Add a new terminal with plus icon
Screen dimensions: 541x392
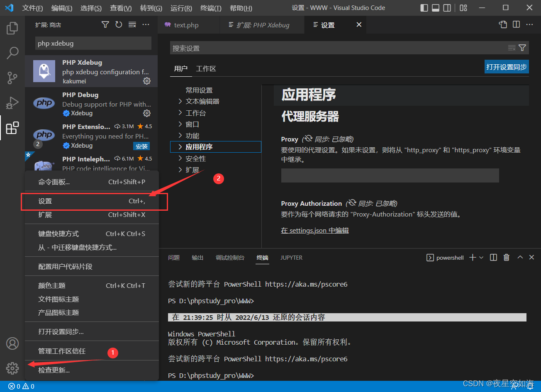(473, 258)
